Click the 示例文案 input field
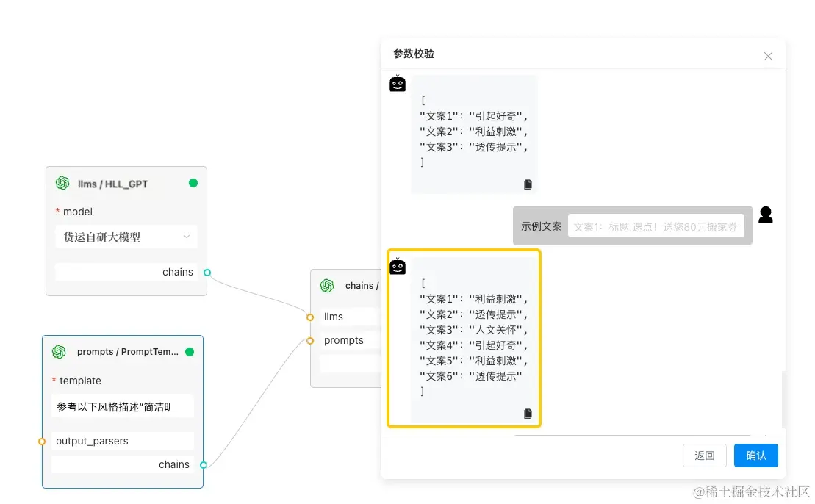Viewport: 815px width, 504px height. tap(656, 226)
